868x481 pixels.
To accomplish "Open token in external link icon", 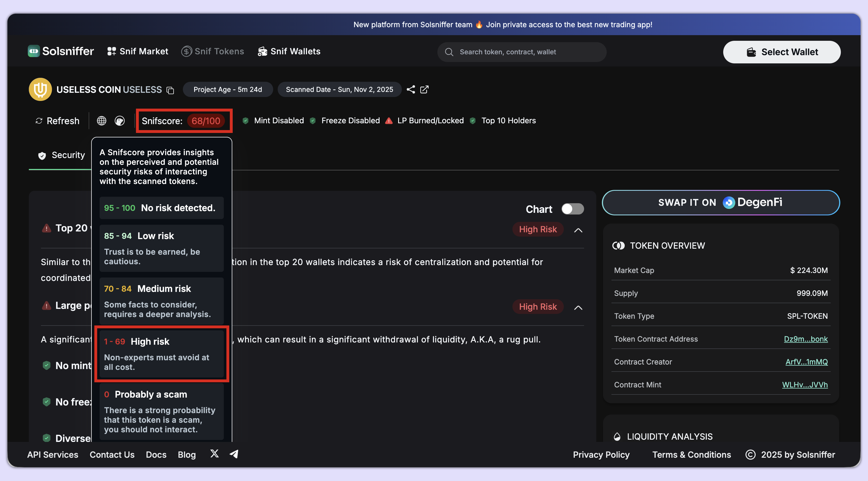I will click(x=424, y=89).
